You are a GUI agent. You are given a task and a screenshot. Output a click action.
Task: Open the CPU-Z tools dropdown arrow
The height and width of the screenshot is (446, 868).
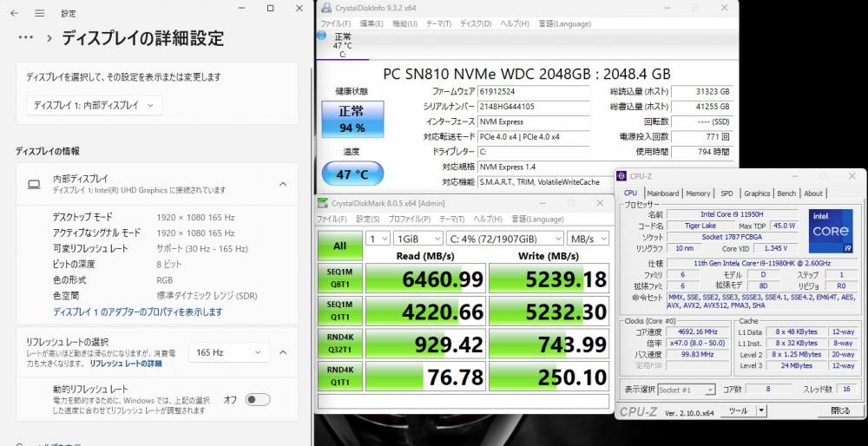tap(761, 410)
